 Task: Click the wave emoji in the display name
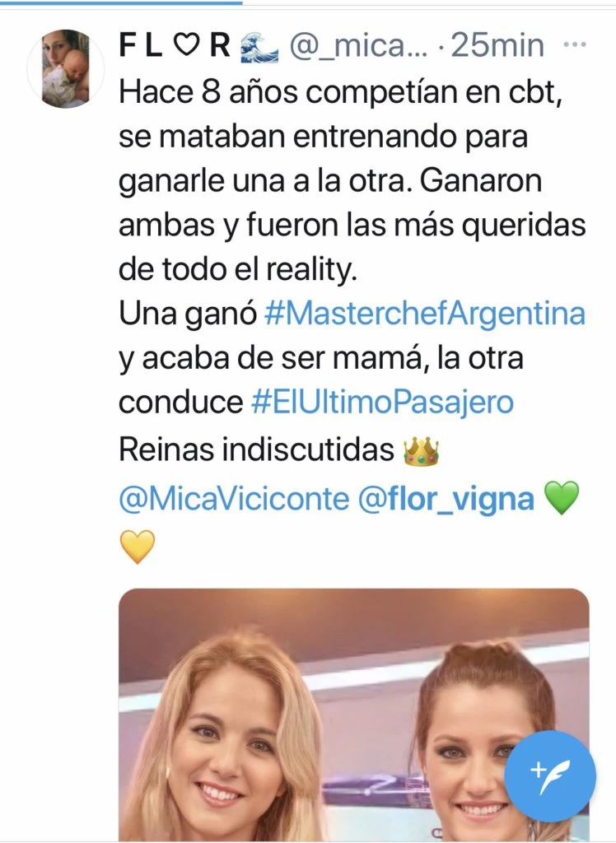[x=260, y=46]
